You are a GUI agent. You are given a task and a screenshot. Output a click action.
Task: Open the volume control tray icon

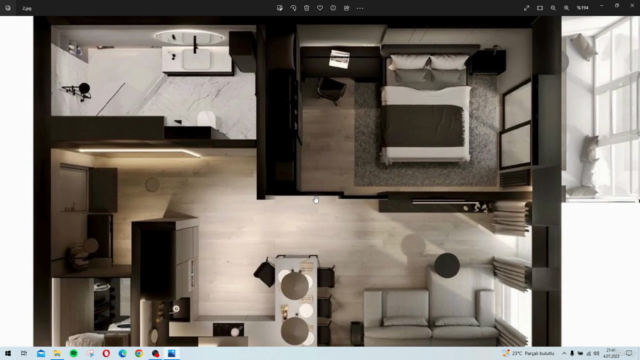coord(596,353)
